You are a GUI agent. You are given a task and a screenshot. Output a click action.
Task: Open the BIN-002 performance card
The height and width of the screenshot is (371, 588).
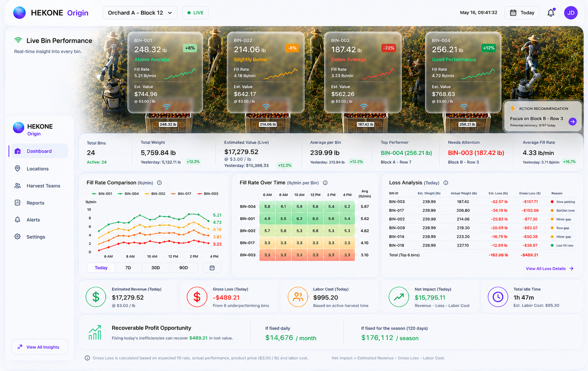[x=265, y=72]
